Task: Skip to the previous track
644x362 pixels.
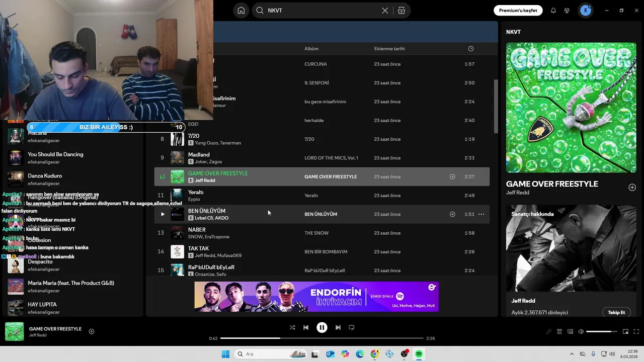Action: pos(306,327)
